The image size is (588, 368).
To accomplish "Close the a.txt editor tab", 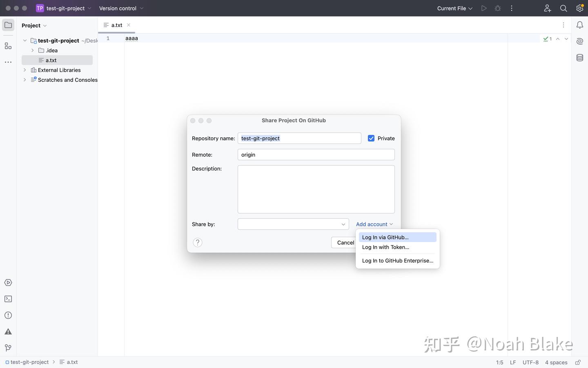I will coord(129,25).
